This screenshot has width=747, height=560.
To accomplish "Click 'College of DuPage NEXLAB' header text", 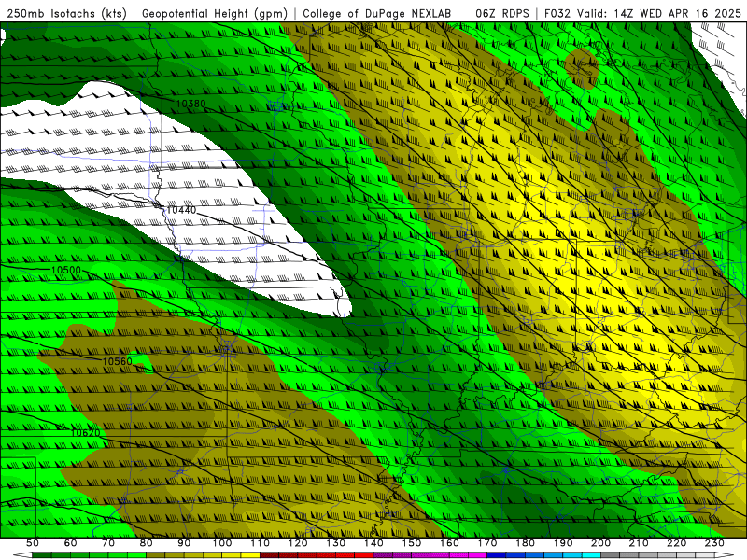I will pyautogui.click(x=376, y=13).
